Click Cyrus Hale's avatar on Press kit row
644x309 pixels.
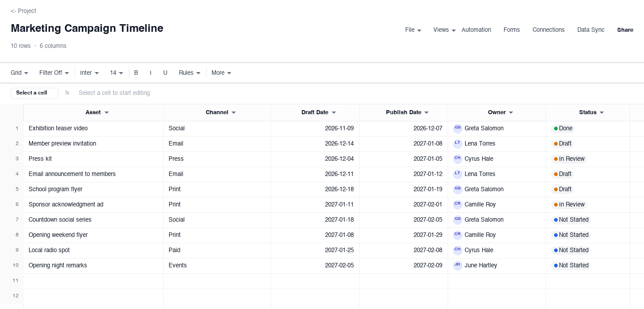click(x=458, y=159)
